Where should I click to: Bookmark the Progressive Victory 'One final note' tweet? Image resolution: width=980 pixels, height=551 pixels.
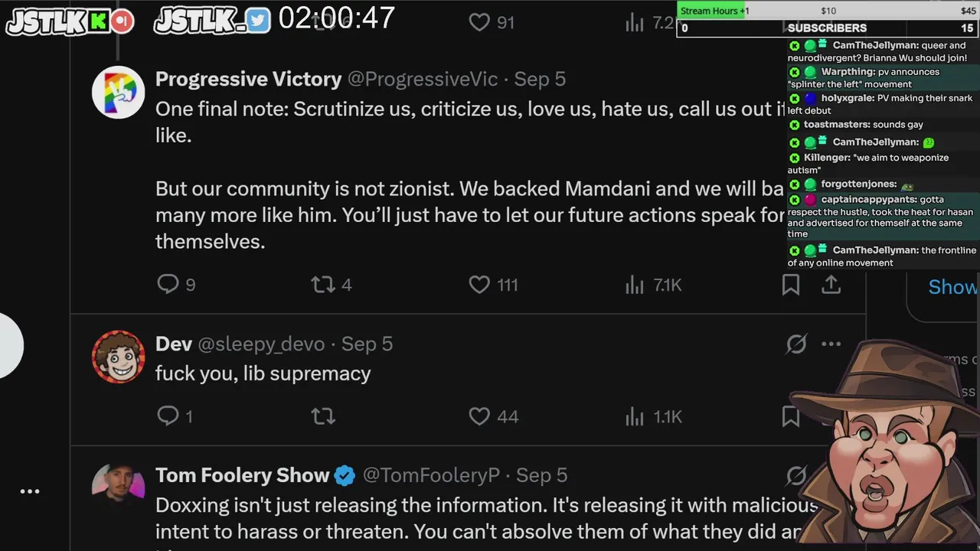pos(791,285)
